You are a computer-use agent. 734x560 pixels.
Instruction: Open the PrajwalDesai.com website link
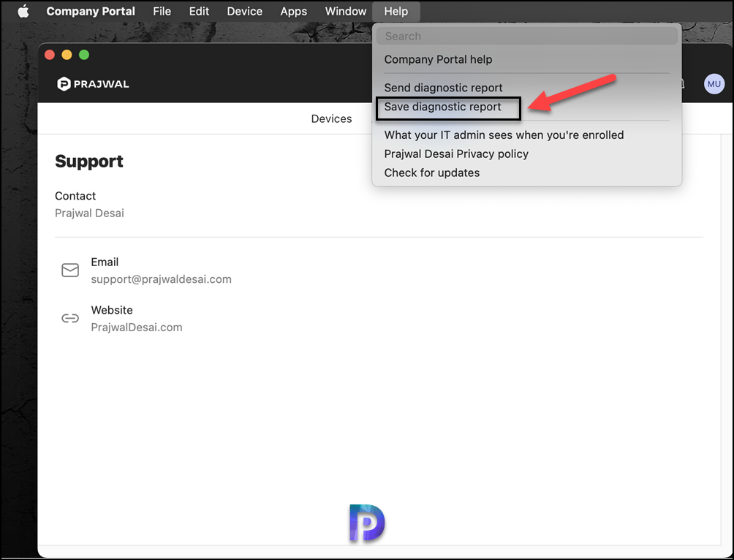pos(136,328)
